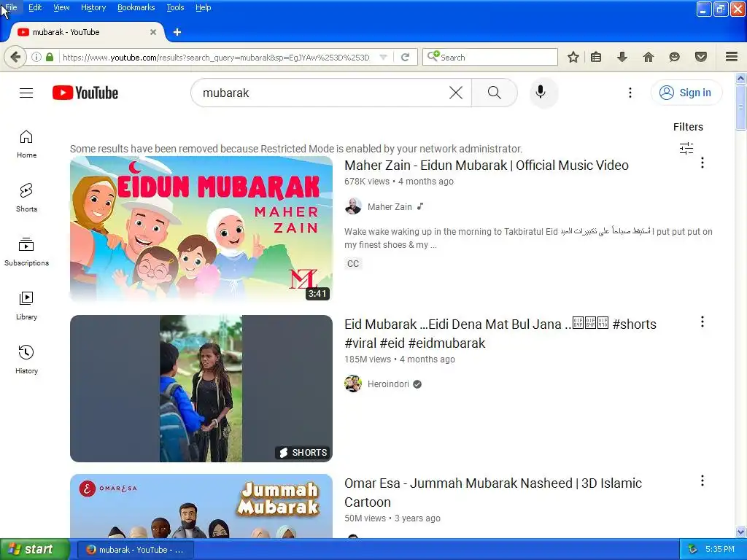
Task: Open Library in the sidebar
Action: point(26,306)
